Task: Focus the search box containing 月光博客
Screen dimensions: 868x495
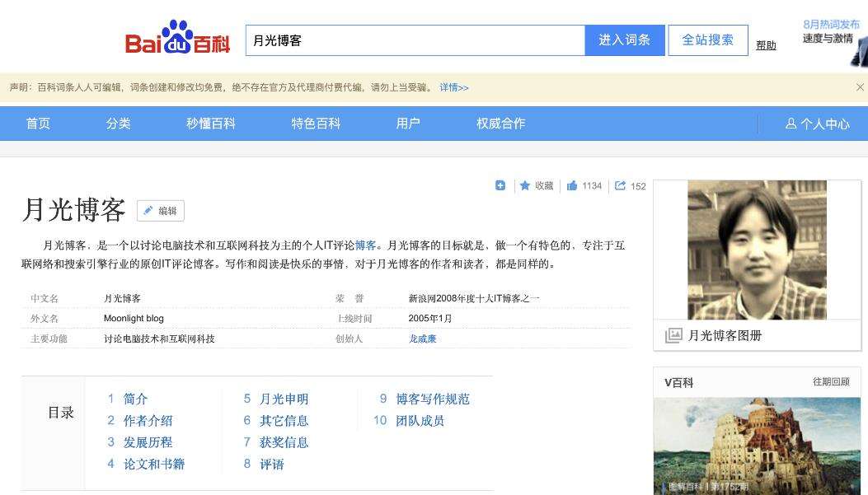Action: click(x=415, y=40)
